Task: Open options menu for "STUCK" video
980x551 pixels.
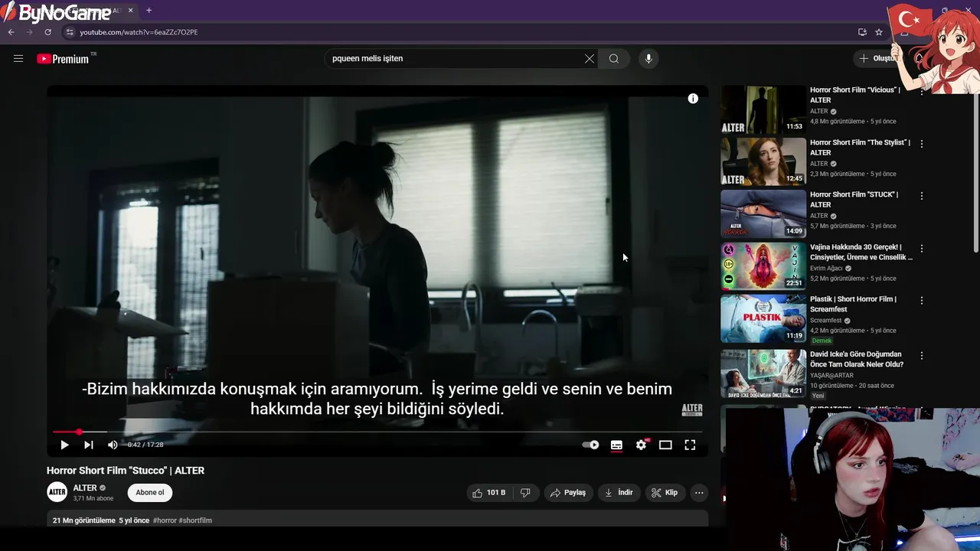Action: [922, 196]
